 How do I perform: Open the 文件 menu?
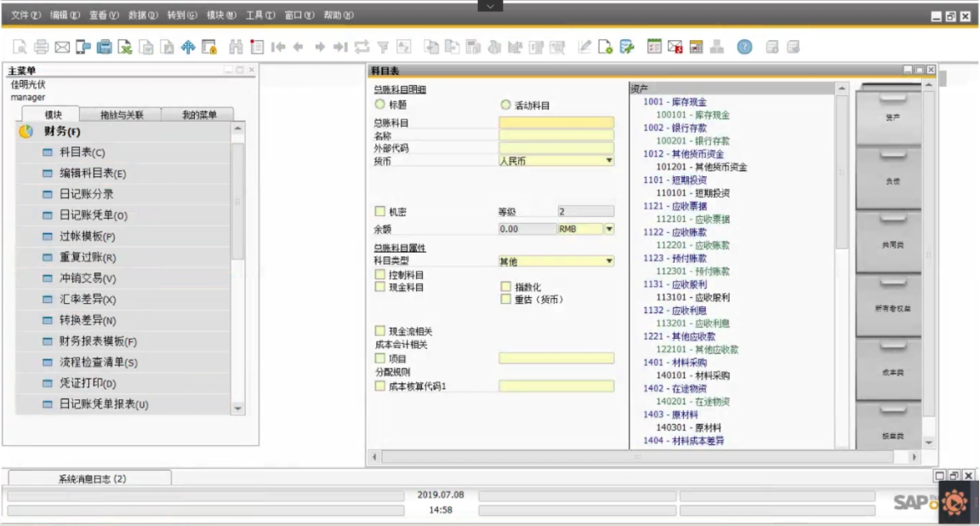[26, 15]
